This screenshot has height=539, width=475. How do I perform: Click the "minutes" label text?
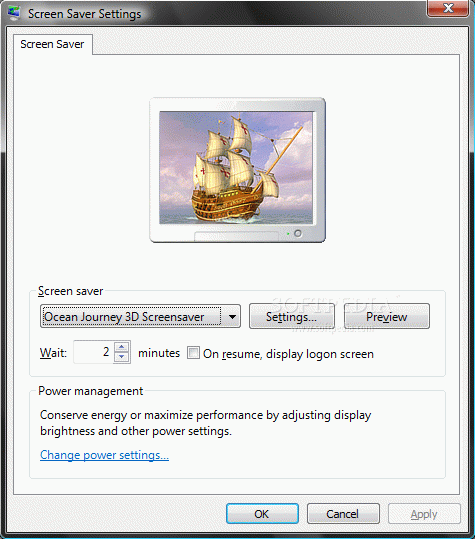(159, 353)
